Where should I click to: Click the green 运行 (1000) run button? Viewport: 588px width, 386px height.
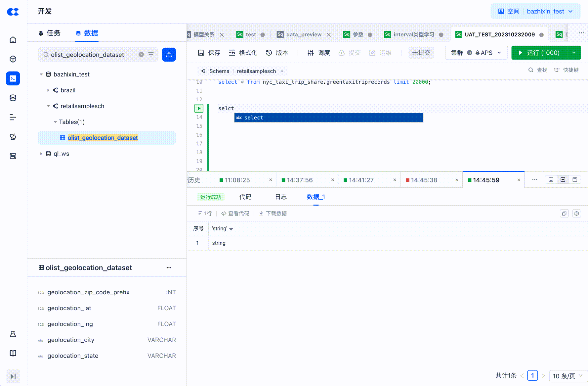539,53
